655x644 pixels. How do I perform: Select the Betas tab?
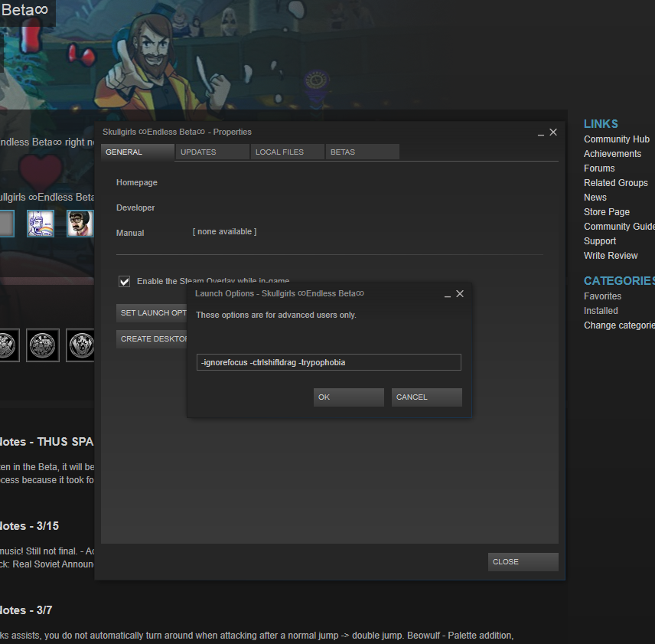coord(362,152)
